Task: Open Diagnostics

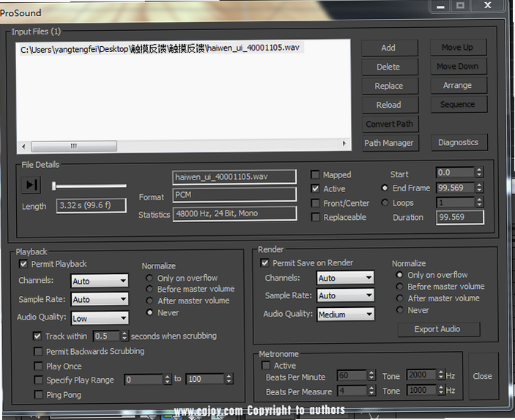Action: 459,143
